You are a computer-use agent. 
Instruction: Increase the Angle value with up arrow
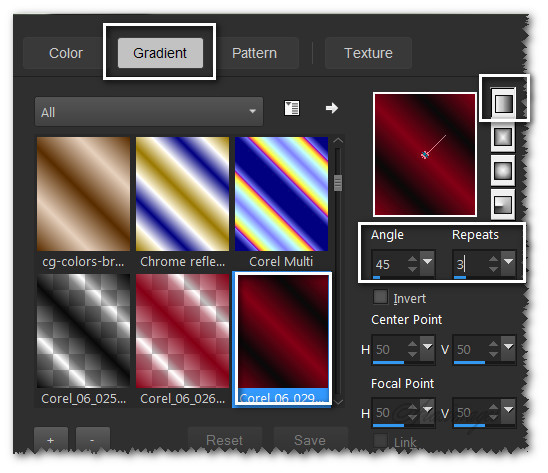pos(413,259)
